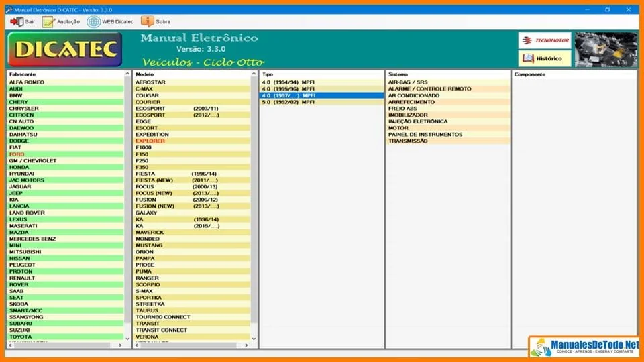Open the WEB Dicatec globe icon
The height and width of the screenshot is (362, 644).
coord(94,21)
